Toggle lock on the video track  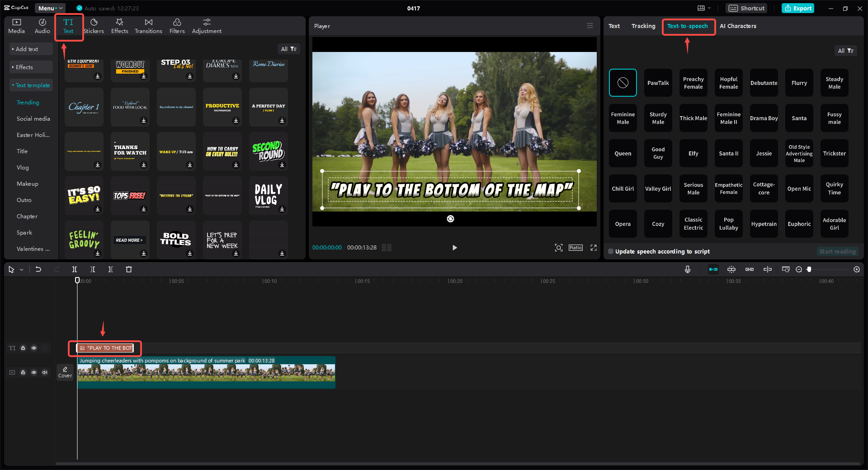click(x=23, y=372)
